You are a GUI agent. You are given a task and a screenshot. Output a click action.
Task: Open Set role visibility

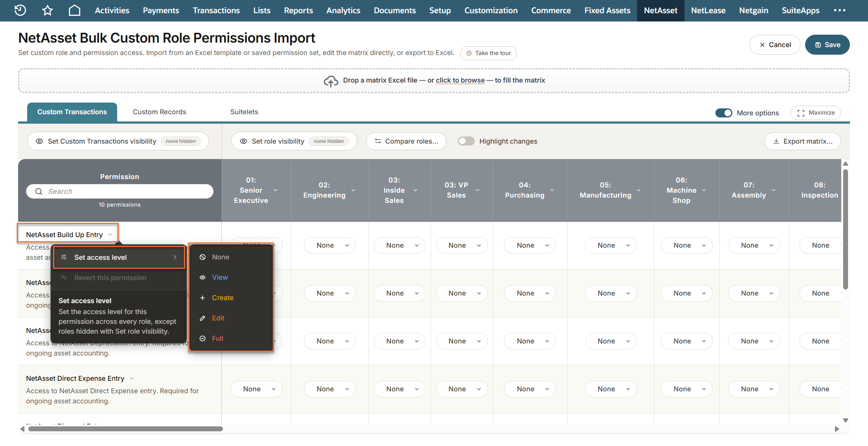click(x=294, y=141)
